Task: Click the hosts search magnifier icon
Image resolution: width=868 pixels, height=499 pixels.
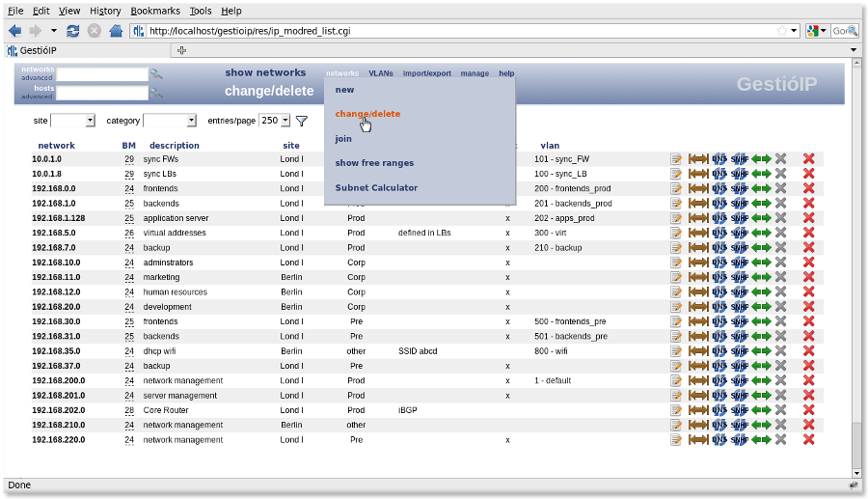Action: tap(156, 94)
